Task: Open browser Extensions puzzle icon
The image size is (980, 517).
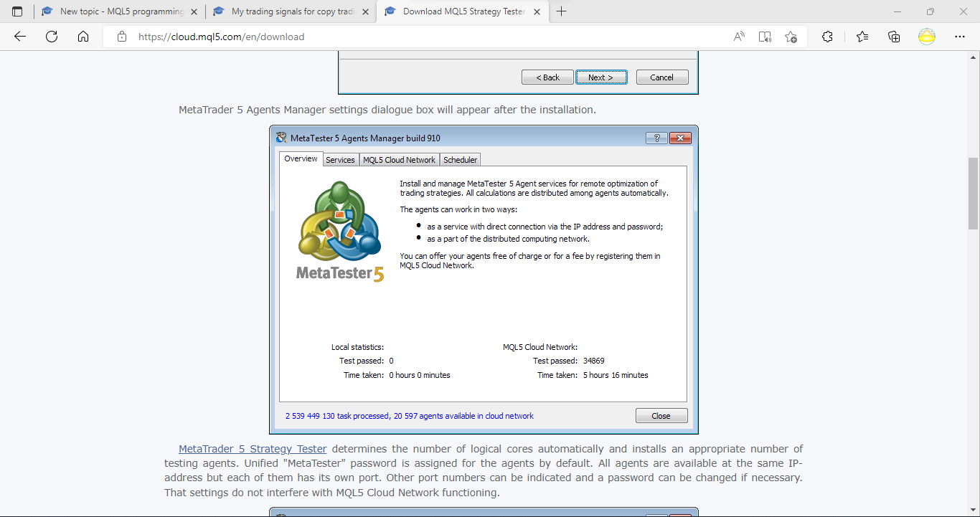Action: pos(827,37)
